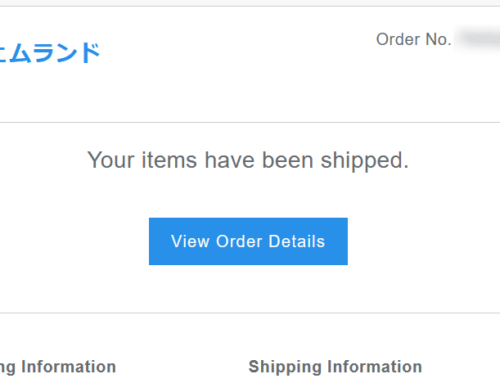Open the blue Japanese store logo

click(x=50, y=53)
